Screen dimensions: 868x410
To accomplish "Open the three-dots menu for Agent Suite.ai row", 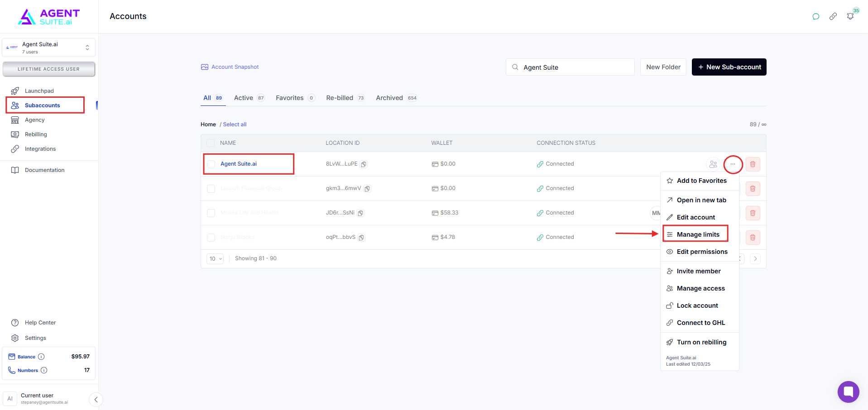I will click(x=733, y=164).
